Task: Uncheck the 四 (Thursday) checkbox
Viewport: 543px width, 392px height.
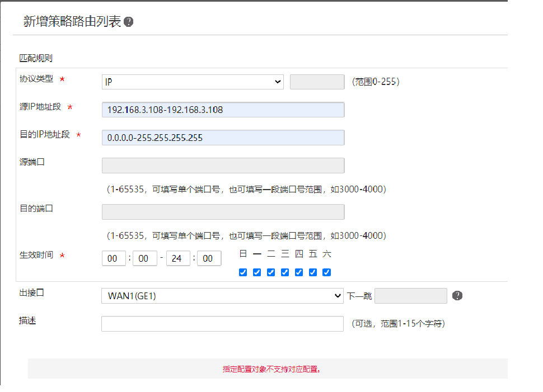Action: [x=299, y=272]
